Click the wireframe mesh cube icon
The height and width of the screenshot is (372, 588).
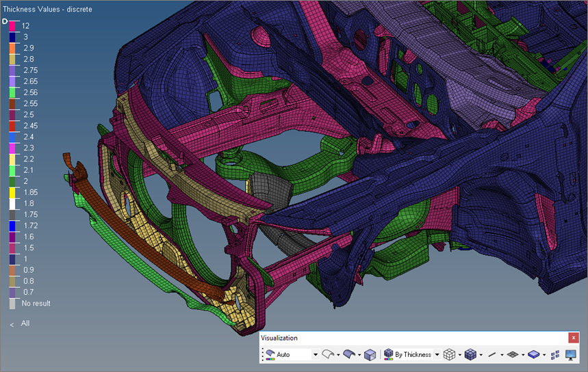449,354
